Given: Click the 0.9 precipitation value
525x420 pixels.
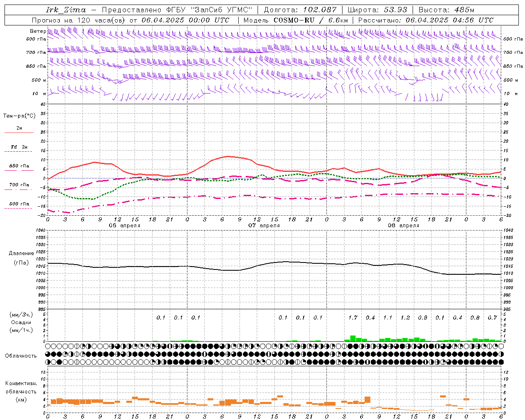Looking at the screenshot, I should click(x=422, y=317).
